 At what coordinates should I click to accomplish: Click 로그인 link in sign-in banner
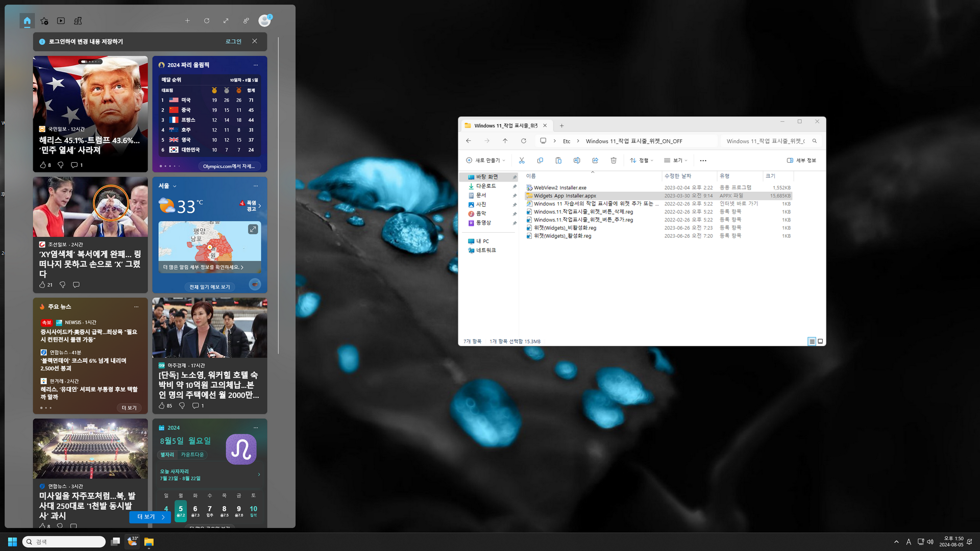tap(233, 41)
